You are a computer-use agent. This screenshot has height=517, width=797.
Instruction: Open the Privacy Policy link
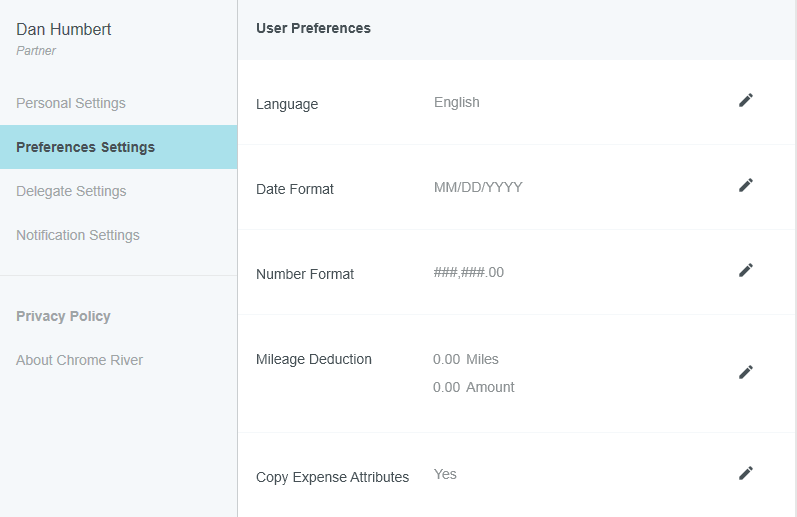(x=63, y=316)
